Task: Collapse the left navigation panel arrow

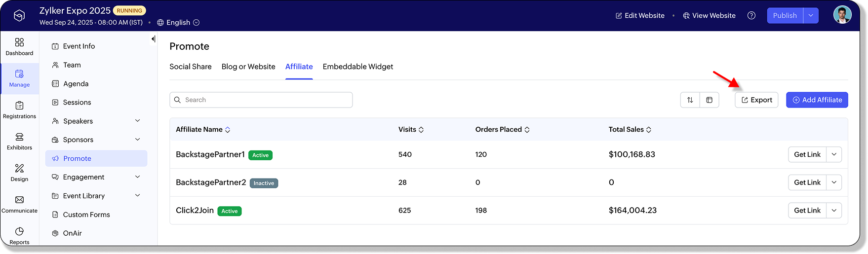Action: pos(153,39)
